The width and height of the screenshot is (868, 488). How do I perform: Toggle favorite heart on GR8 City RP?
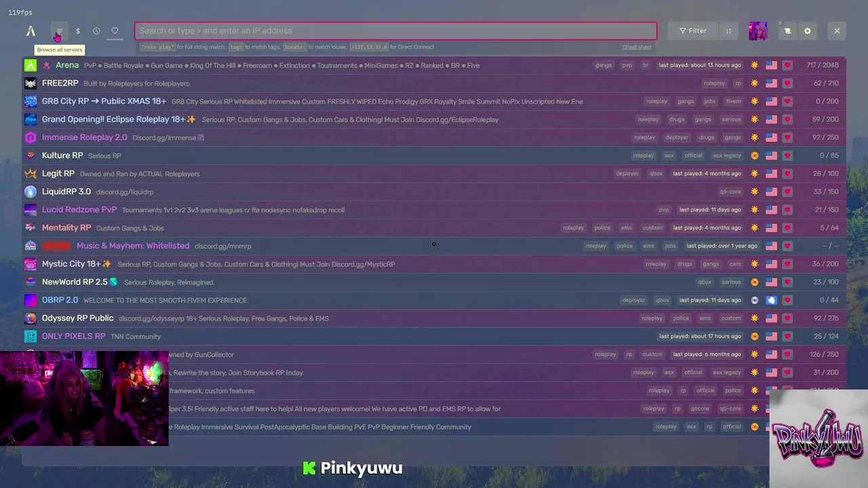(x=787, y=102)
